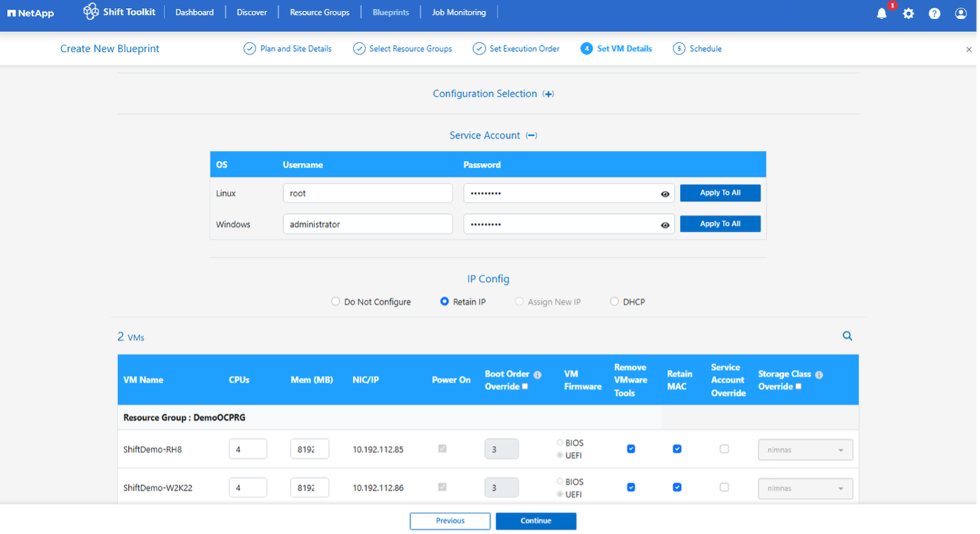Screen dimensions: 980x534
Task: Reveal the Windows password with eye icon
Action: pyautogui.click(x=665, y=225)
